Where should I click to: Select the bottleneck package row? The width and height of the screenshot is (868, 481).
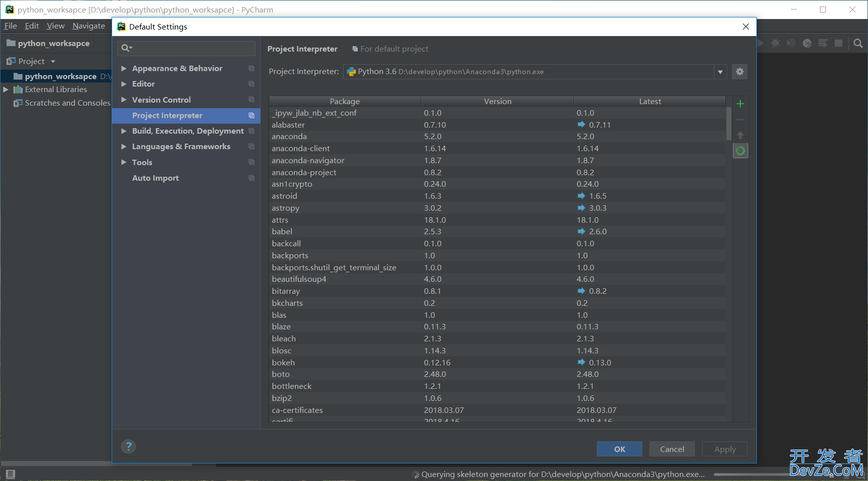pos(498,386)
